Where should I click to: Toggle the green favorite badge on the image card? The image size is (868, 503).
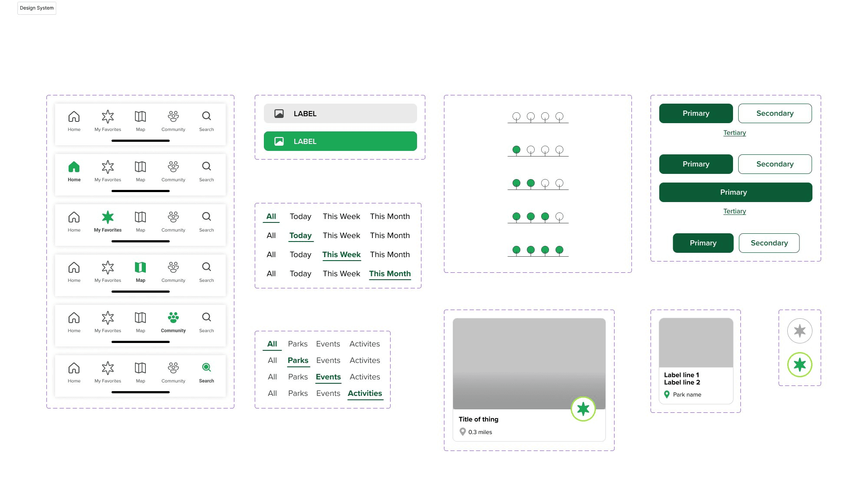583,408
